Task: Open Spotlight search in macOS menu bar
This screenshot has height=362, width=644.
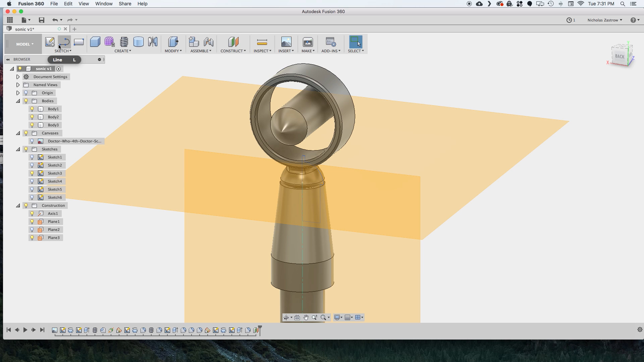Action: coord(623,4)
